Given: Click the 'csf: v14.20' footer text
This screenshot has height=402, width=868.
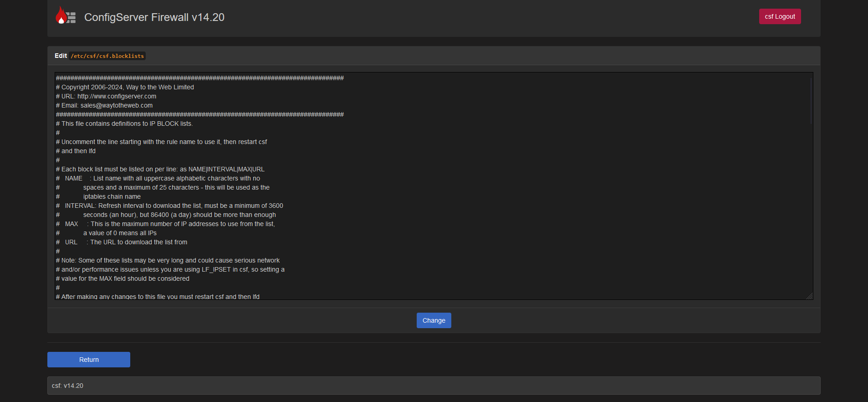Looking at the screenshot, I should point(67,386).
